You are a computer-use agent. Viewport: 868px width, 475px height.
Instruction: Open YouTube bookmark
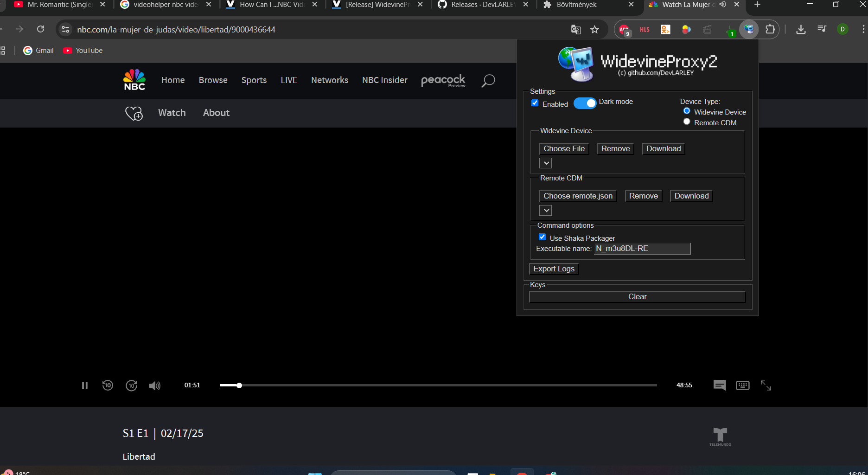pyautogui.click(x=83, y=51)
